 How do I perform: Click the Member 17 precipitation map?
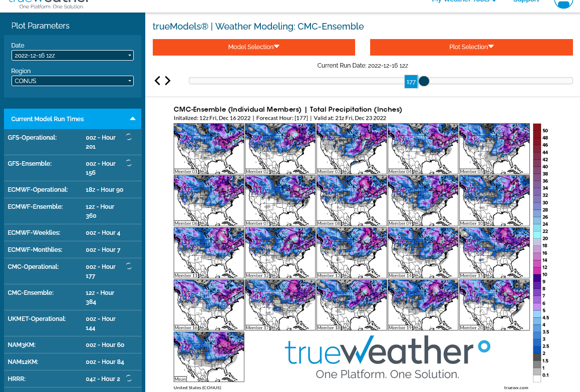coord(280,305)
